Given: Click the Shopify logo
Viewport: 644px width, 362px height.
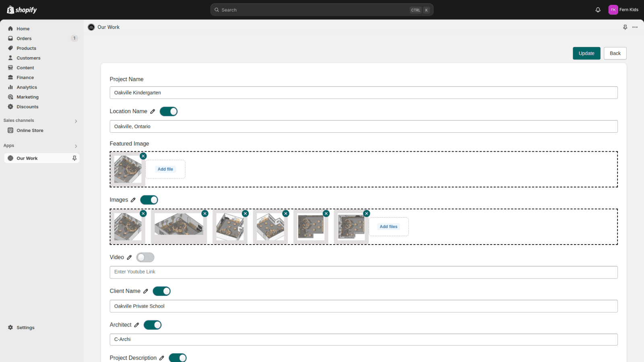Looking at the screenshot, I should [x=21, y=10].
